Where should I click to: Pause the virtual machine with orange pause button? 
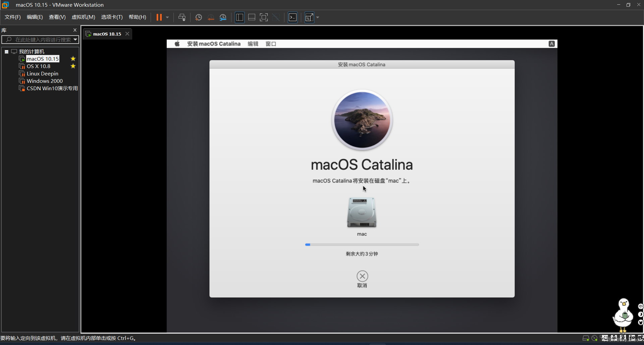point(159,17)
